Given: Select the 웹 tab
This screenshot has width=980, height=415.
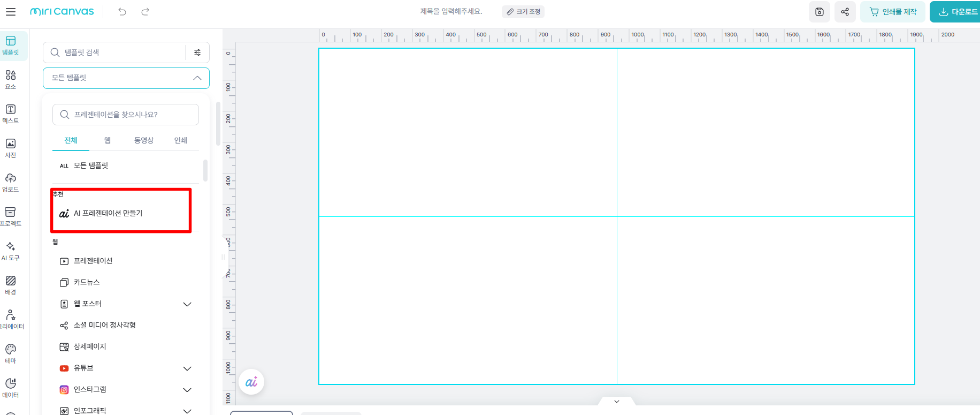Looking at the screenshot, I should pyautogui.click(x=108, y=140).
